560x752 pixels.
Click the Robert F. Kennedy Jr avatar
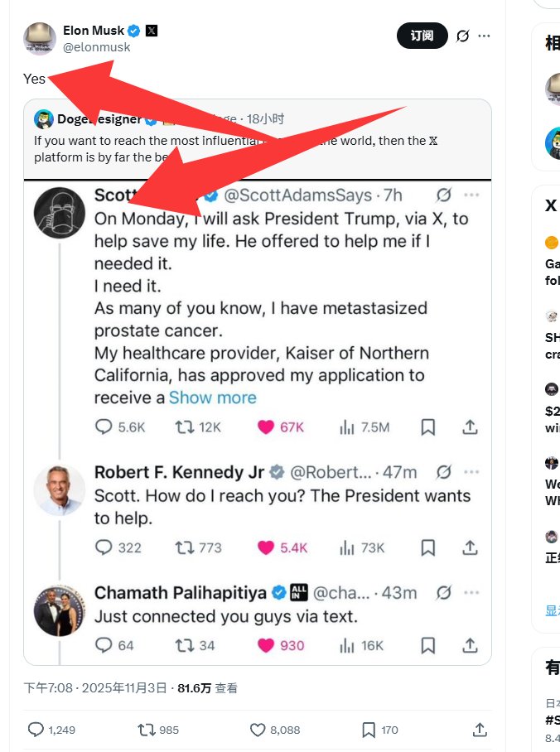coord(59,490)
